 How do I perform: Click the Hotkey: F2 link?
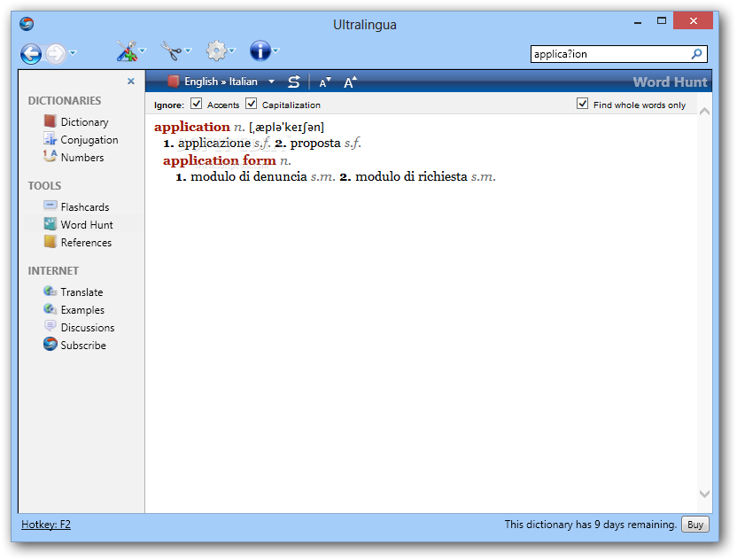[46, 525]
